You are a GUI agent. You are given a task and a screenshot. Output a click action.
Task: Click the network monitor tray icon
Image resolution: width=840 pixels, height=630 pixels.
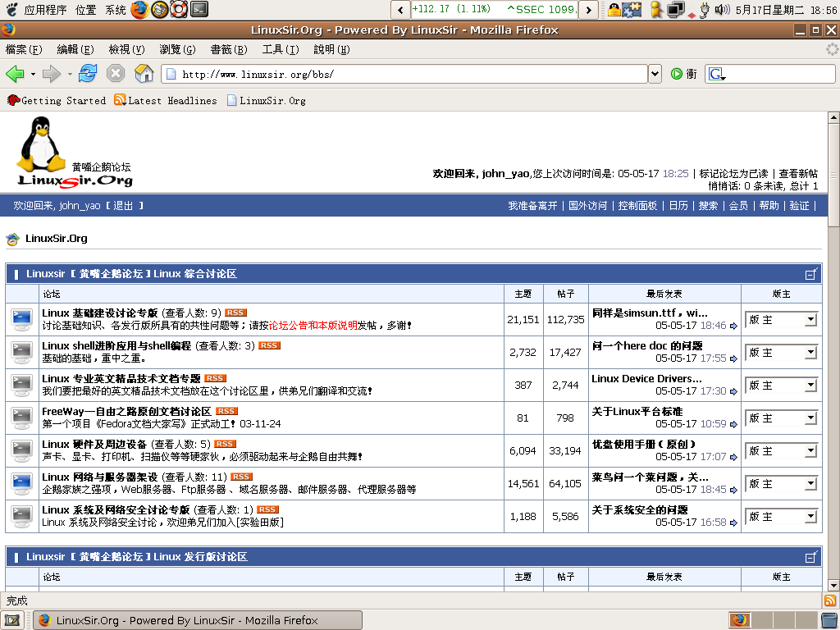[x=675, y=9]
